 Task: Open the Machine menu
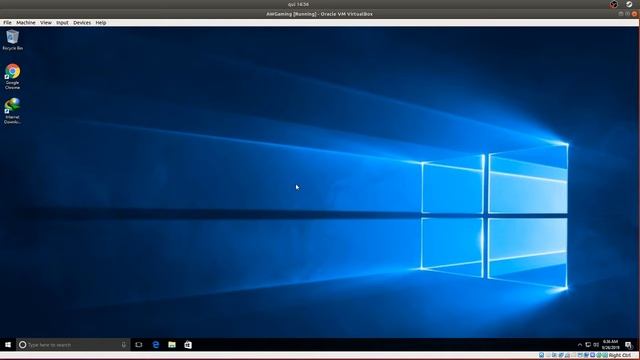[26, 23]
